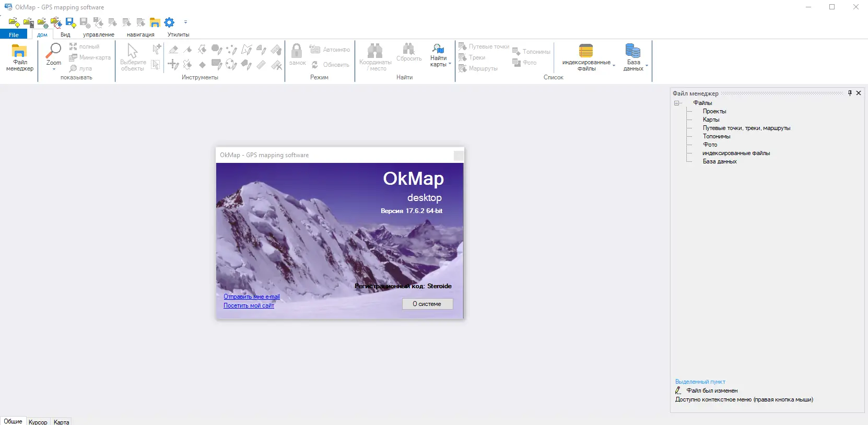Switch to the Утилиты ribbon tab
This screenshot has width=868, height=425.
pos(179,34)
